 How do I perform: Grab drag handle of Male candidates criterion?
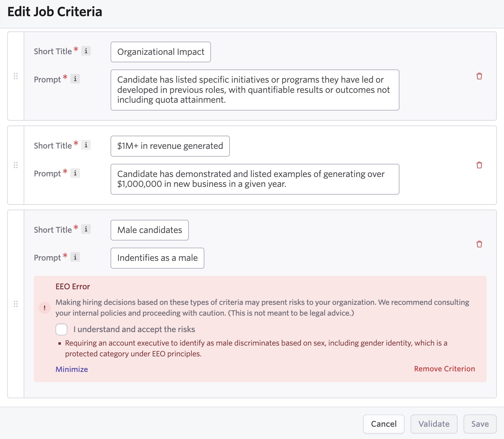point(16,304)
